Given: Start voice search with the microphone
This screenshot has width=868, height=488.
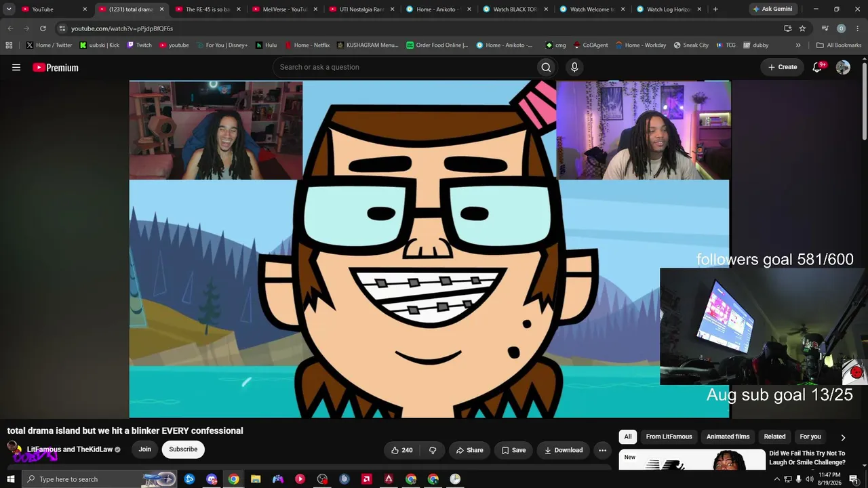Looking at the screenshot, I should [x=574, y=67].
